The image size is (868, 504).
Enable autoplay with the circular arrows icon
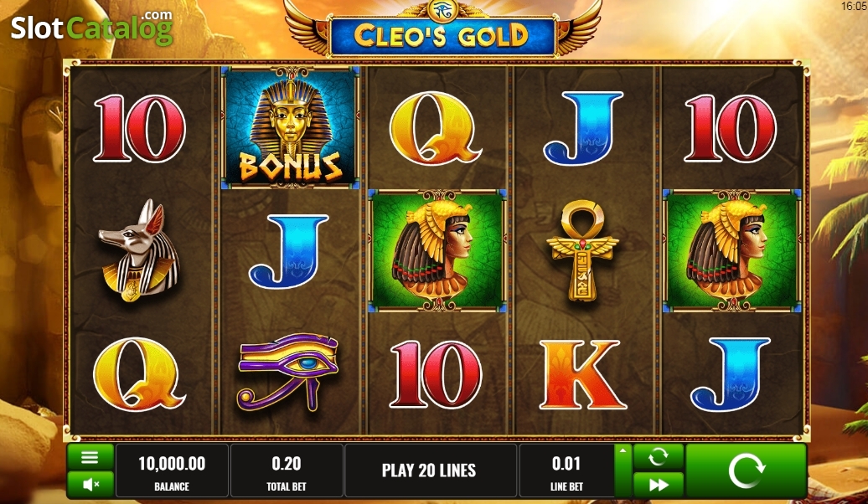[659, 457]
